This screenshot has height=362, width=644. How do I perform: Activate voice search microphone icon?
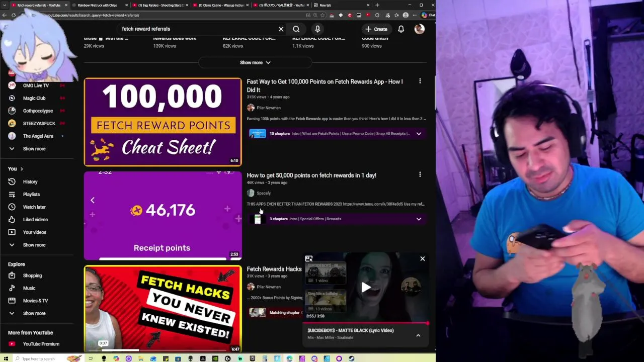(317, 29)
